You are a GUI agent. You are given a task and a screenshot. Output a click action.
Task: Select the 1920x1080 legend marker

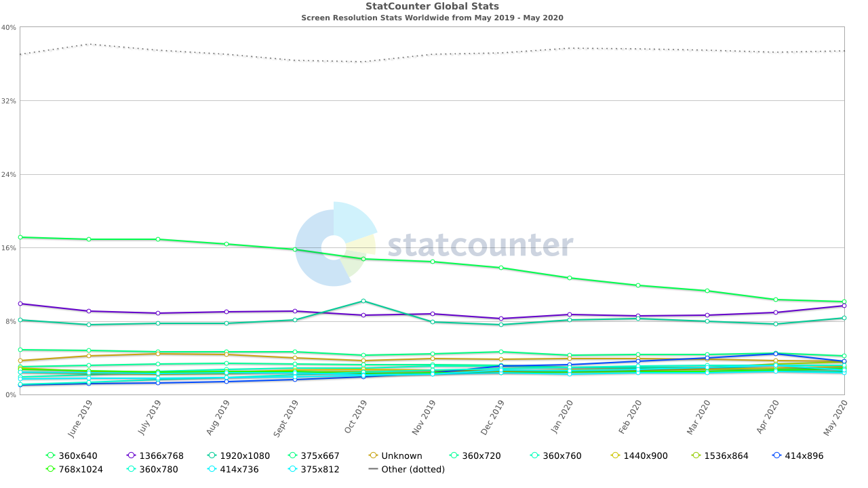pyautogui.click(x=212, y=455)
